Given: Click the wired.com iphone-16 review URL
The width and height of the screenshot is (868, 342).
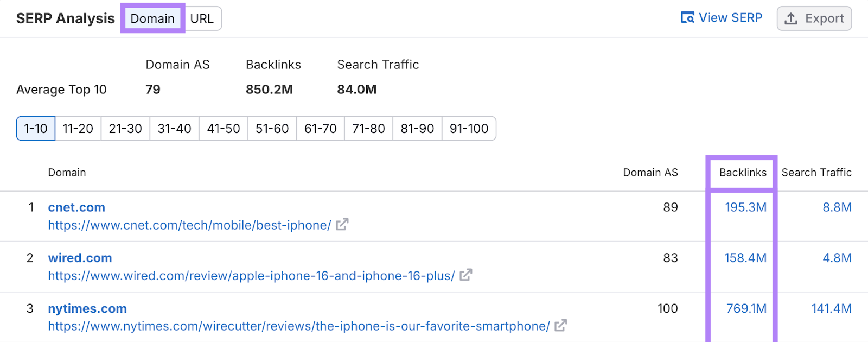Looking at the screenshot, I should (251, 276).
